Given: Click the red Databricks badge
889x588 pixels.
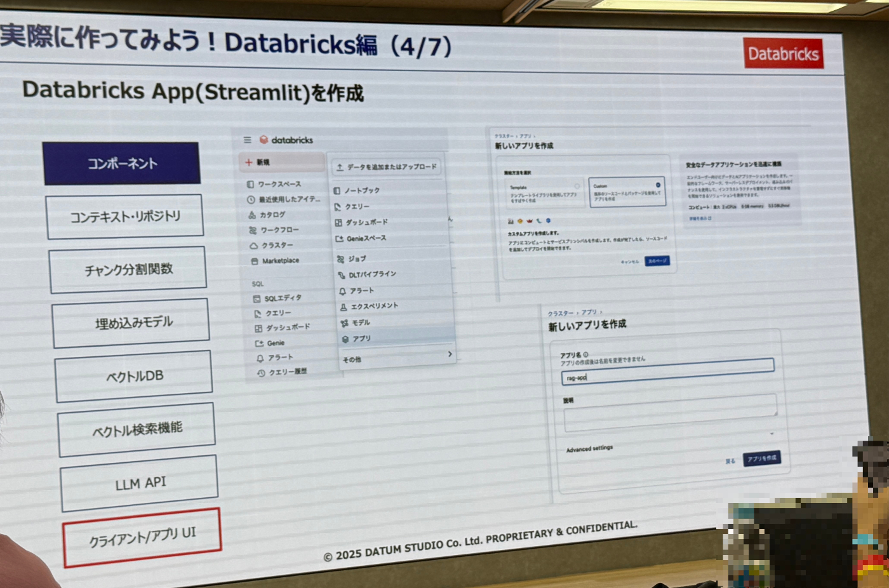Looking at the screenshot, I should point(783,54).
